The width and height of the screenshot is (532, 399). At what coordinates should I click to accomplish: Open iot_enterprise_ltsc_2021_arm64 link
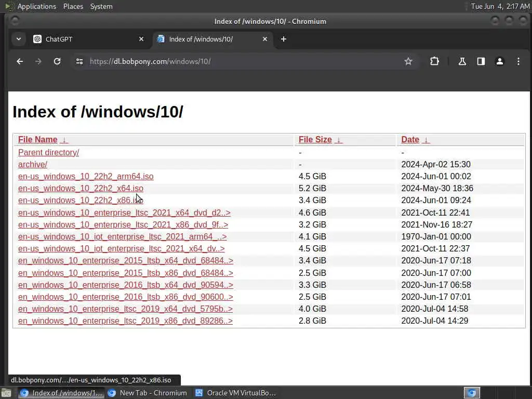[123, 236]
